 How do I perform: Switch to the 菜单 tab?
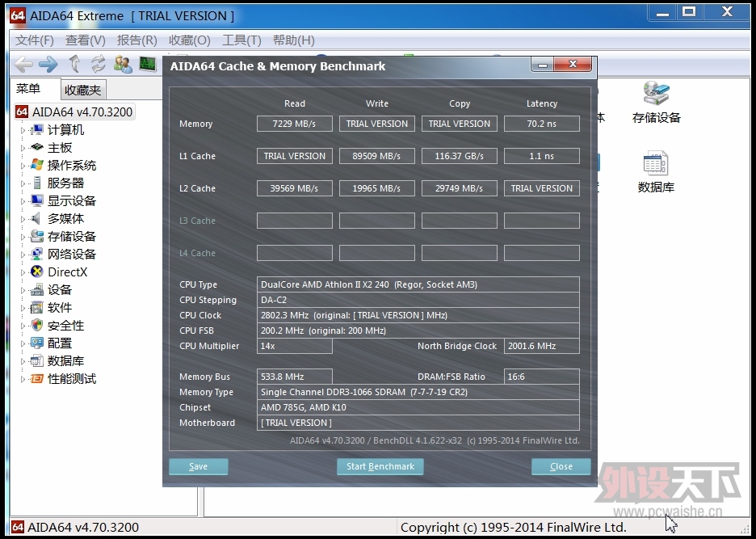[36, 89]
